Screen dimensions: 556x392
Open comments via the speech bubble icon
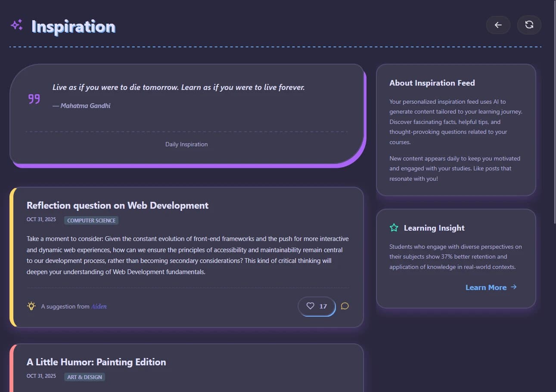pyautogui.click(x=344, y=306)
